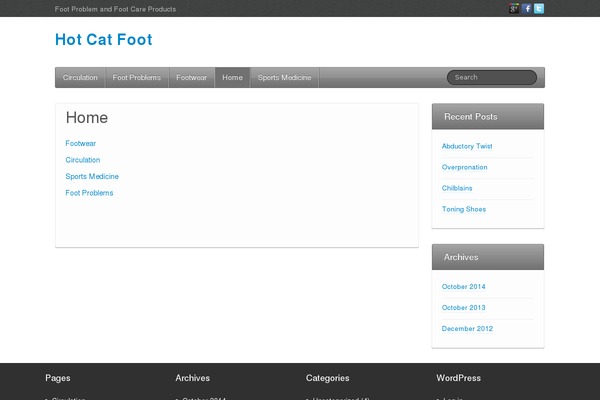Open the Circulation menu tab

point(80,77)
